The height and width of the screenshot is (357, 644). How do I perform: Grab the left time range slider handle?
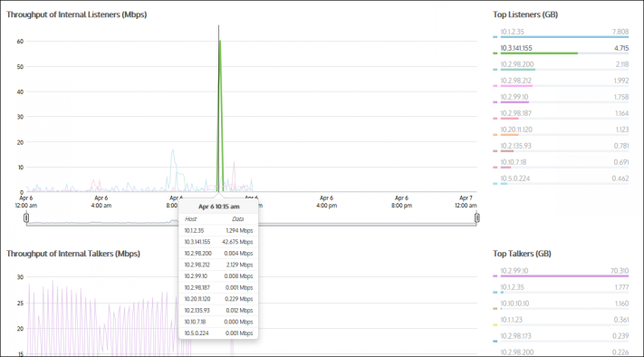[26, 217]
